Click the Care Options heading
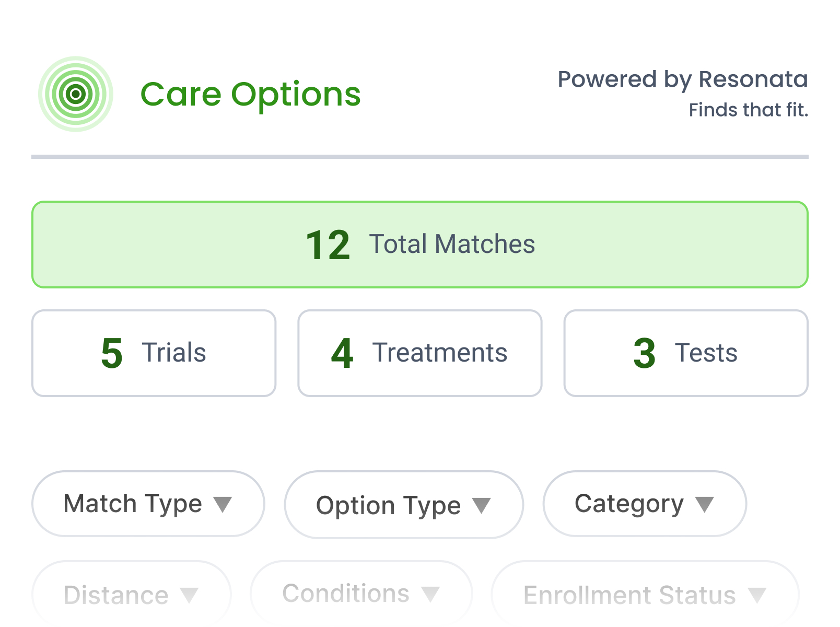This screenshot has width=840, height=627. pos(251,95)
